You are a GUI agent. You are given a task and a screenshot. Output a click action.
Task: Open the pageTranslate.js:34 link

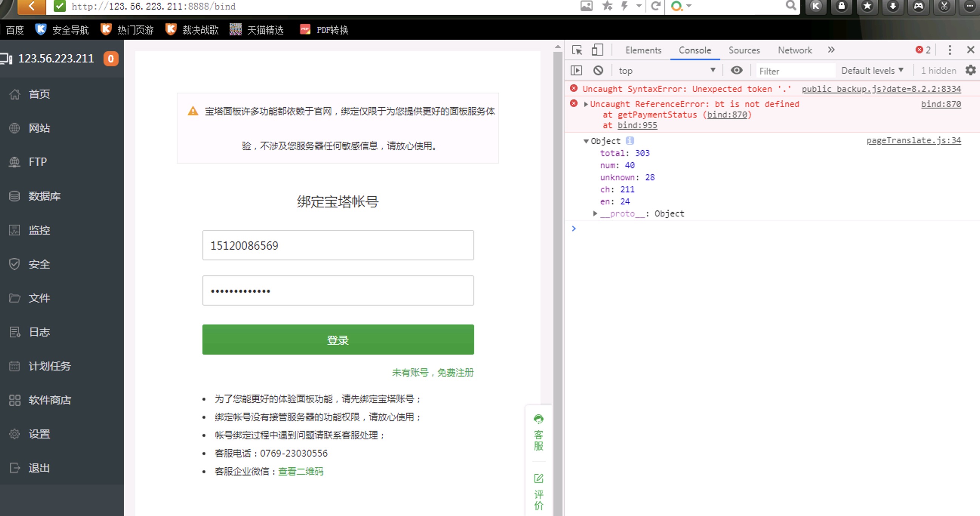[x=914, y=141]
